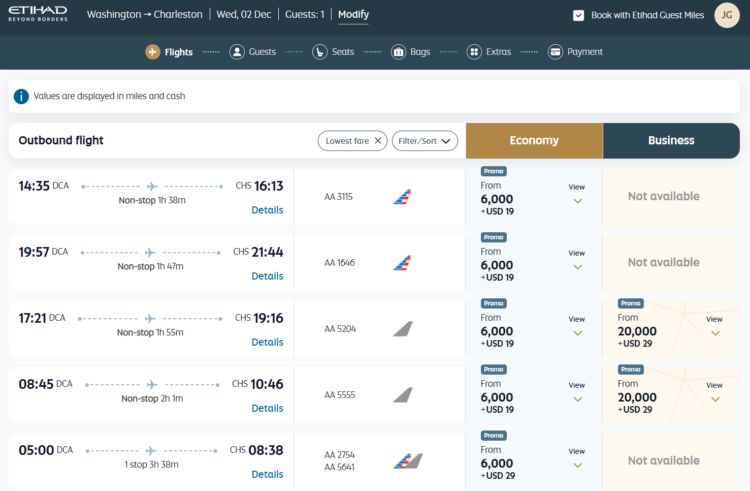Select the Economy cabin tab
The height and width of the screenshot is (491, 750).
(534, 141)
